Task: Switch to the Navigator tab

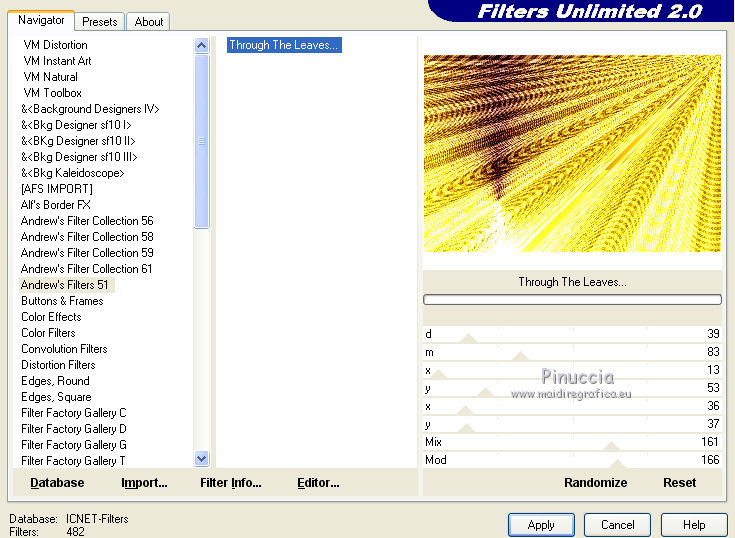Action: pos(41,21)
